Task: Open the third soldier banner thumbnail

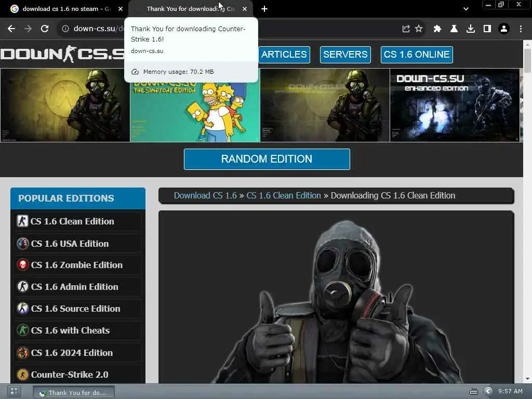Action: (x=325, y=105)
